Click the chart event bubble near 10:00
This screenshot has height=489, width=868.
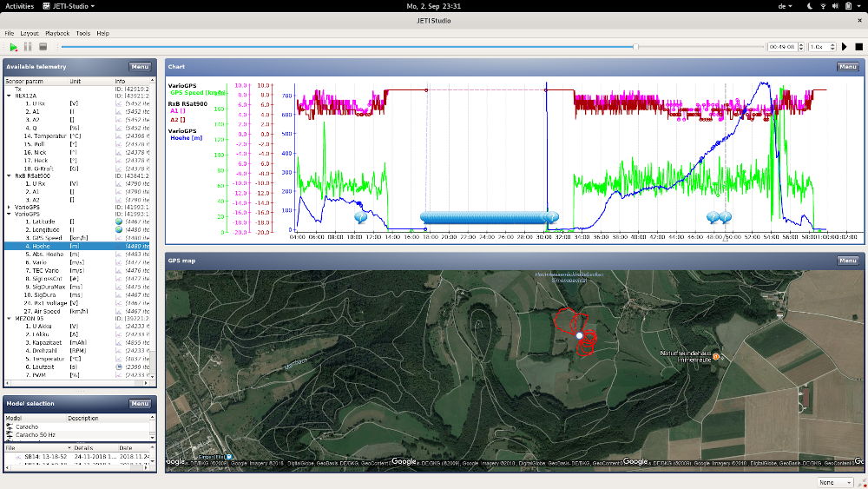pyautogui.click(x=360, y=218)
